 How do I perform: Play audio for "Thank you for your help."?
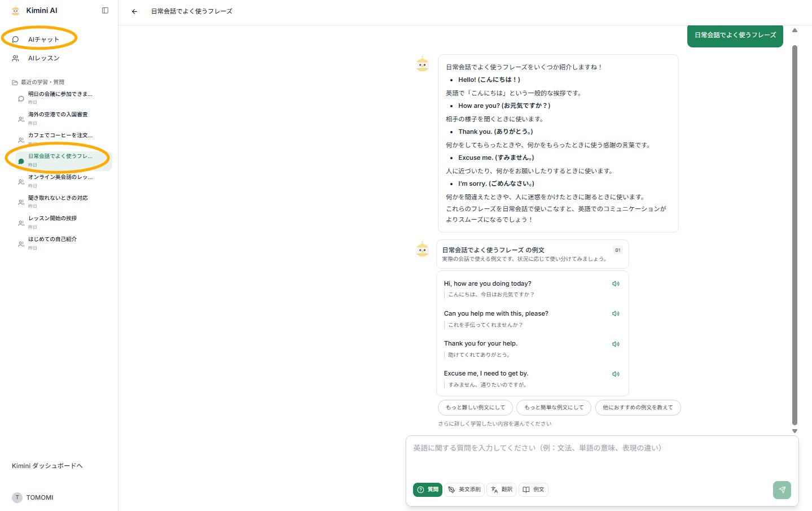pyautogui.click(x=616, y=344)
